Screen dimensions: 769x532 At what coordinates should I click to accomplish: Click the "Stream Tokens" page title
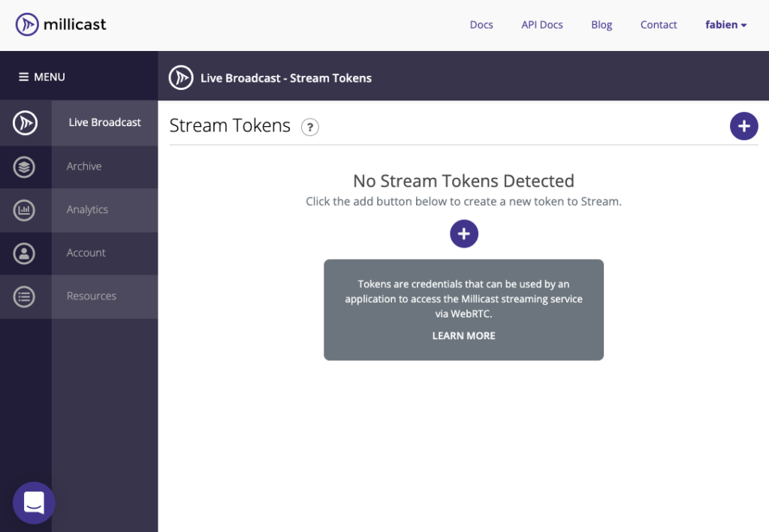230,125
